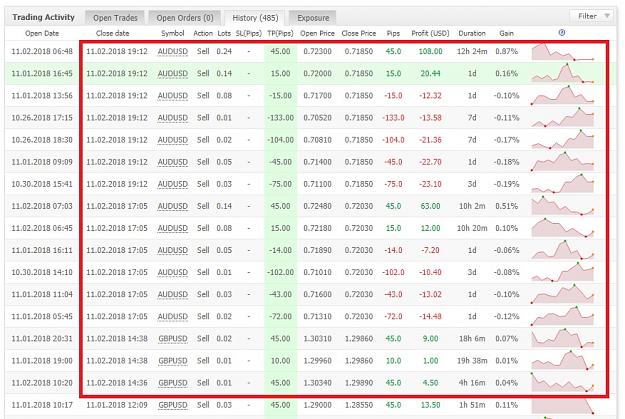
Task: Open AUDUSD link in the 11.02.2018 06:48 row
Action: (173, 51)
